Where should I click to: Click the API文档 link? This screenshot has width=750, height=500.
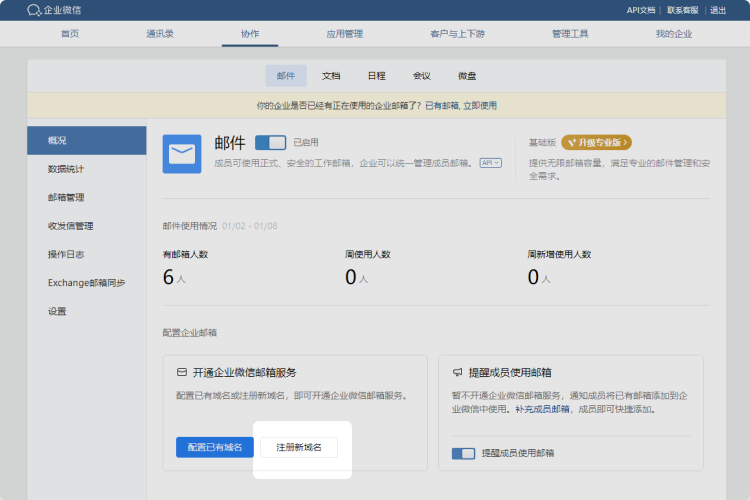coord(641,11)
